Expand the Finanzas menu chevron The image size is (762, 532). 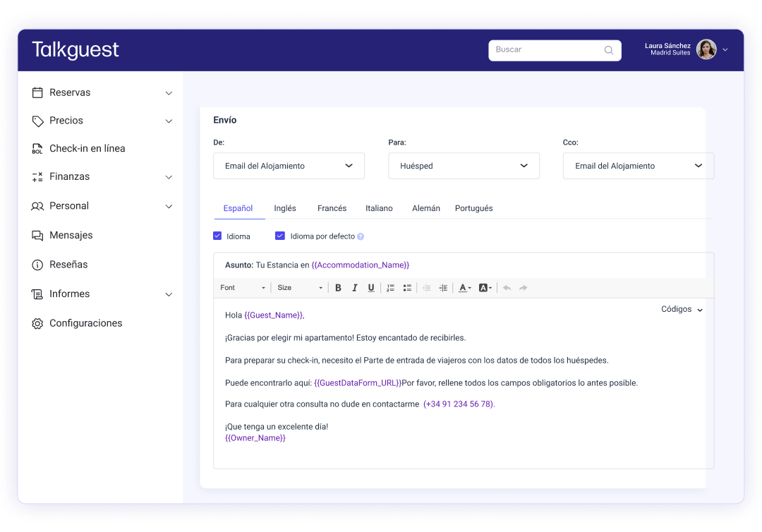(169, 177)
